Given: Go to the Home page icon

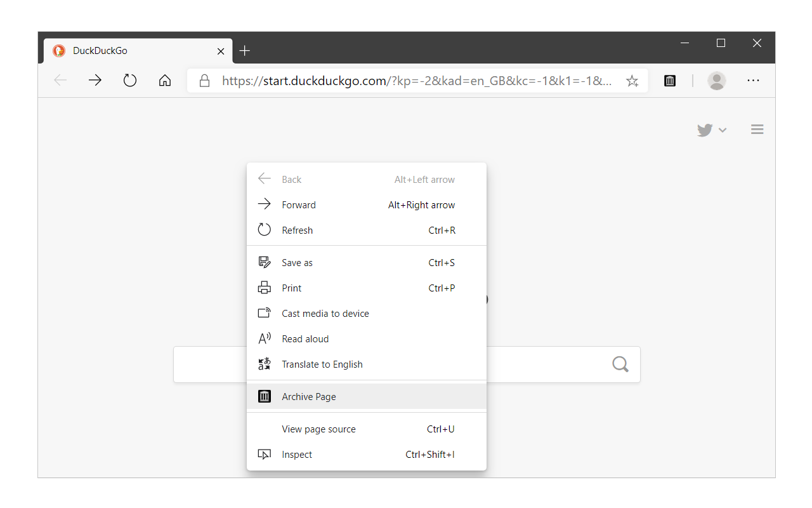Looking at the screenshot, I should pos(165,81).
